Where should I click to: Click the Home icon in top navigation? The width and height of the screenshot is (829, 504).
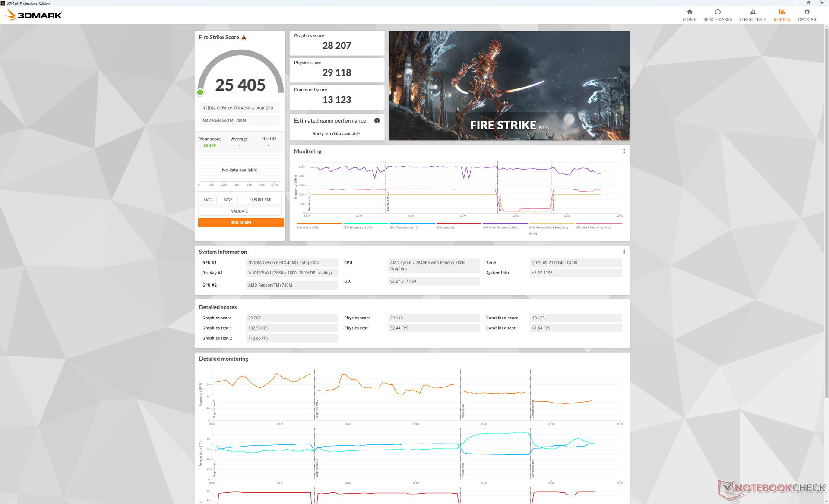point(689,12)
